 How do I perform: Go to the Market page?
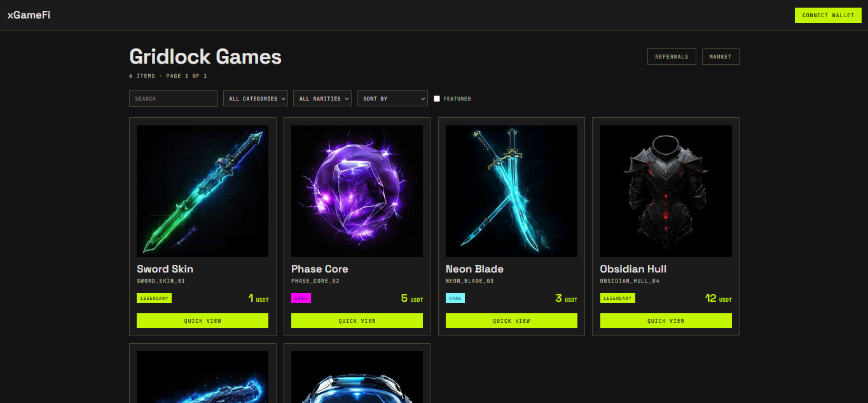720,57
